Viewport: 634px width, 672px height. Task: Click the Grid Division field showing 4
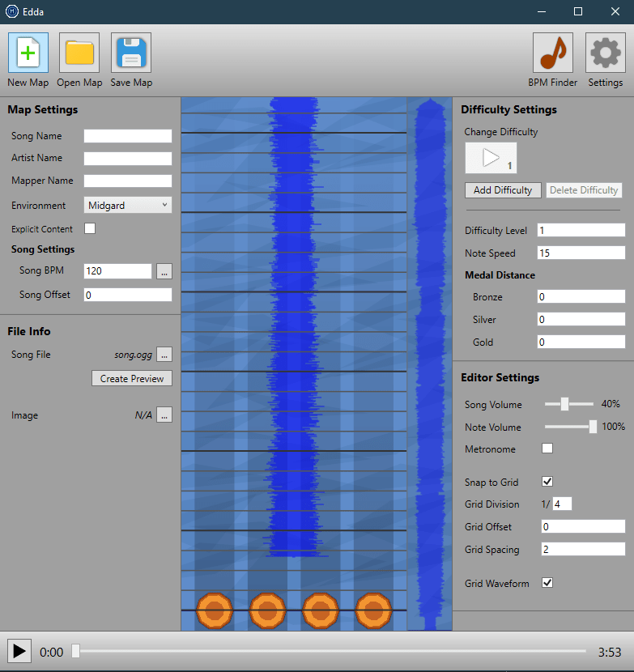point(562,504)
